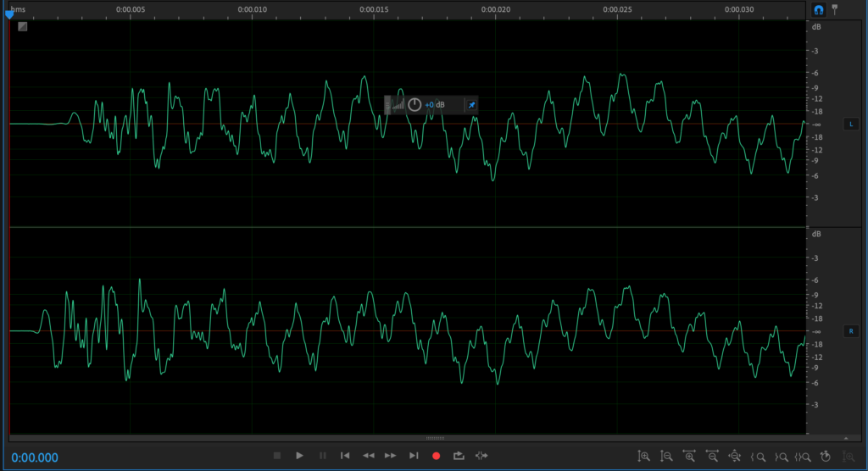
Task: Click the Fast Forward button
Action: pyautogui.click(x=391, y=456)
